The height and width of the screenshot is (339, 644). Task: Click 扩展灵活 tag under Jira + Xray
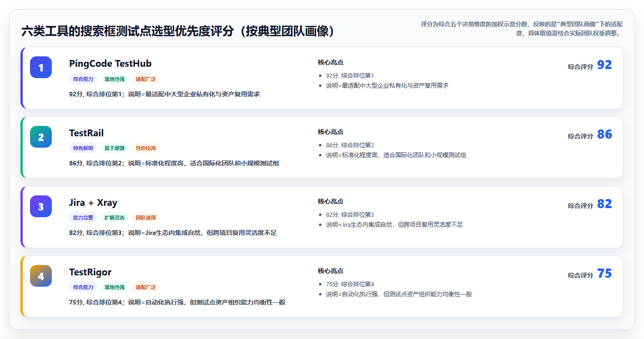[x=115, y=218]
